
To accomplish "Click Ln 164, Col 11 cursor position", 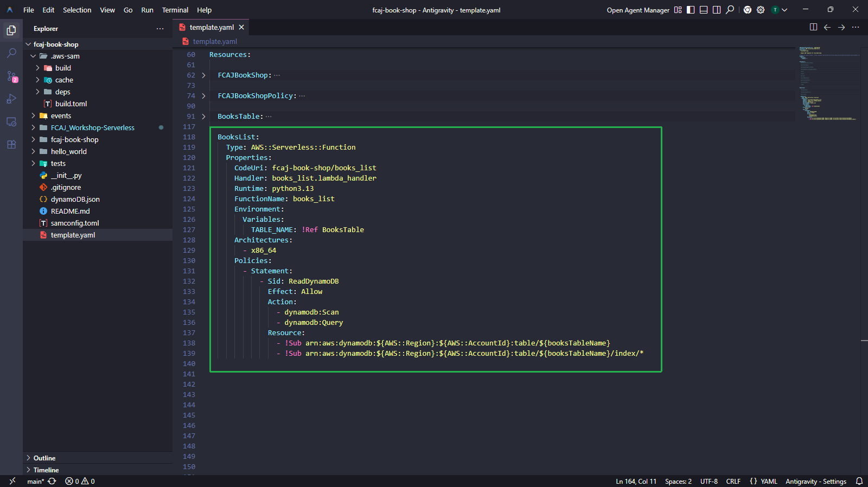I will point(636,481).
